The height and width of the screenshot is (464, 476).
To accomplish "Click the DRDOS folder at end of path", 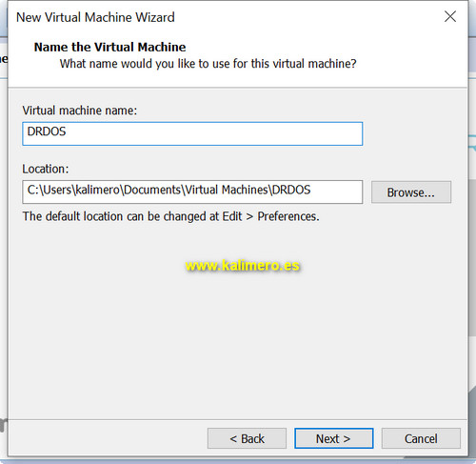I will pyautogui.click(x=291, y=190).
